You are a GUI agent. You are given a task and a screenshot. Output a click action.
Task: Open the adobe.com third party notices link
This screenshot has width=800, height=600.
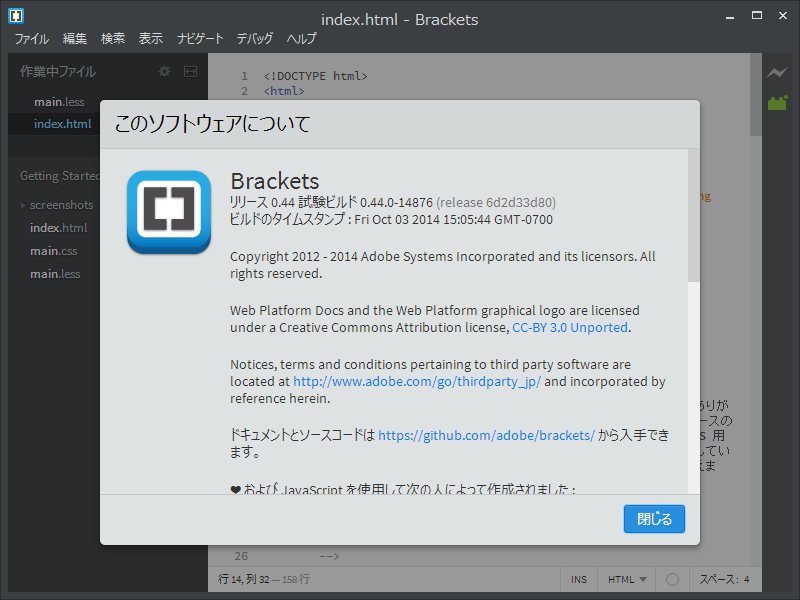(x=421, y=381)
